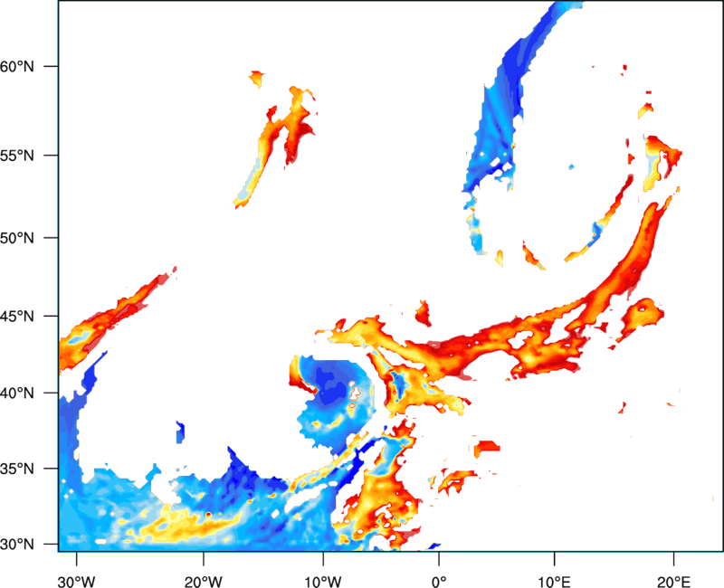Select the 10°W longitude axis label
Screen dimensions: 724x588
tap(323, 582)
